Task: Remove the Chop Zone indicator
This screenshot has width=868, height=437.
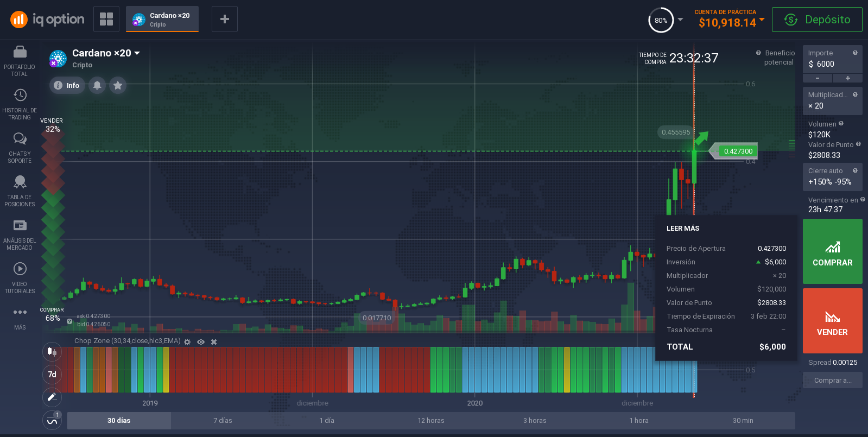Action: (214, 342)
